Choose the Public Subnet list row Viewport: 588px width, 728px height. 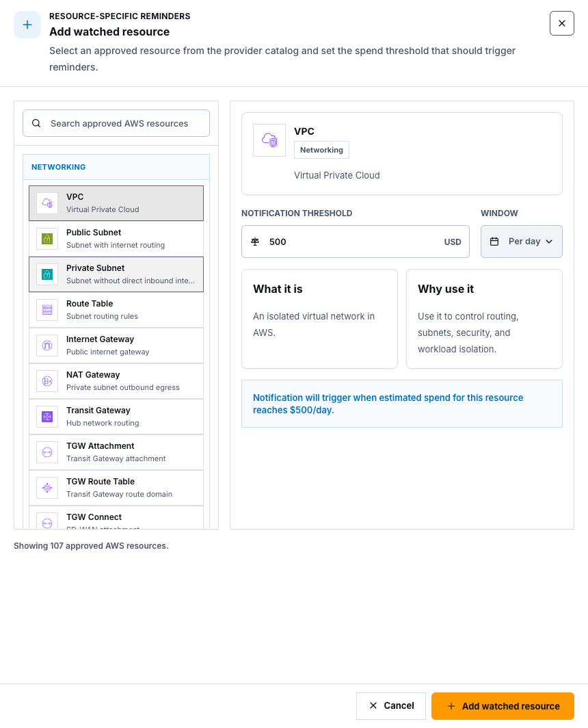[116, 239]
